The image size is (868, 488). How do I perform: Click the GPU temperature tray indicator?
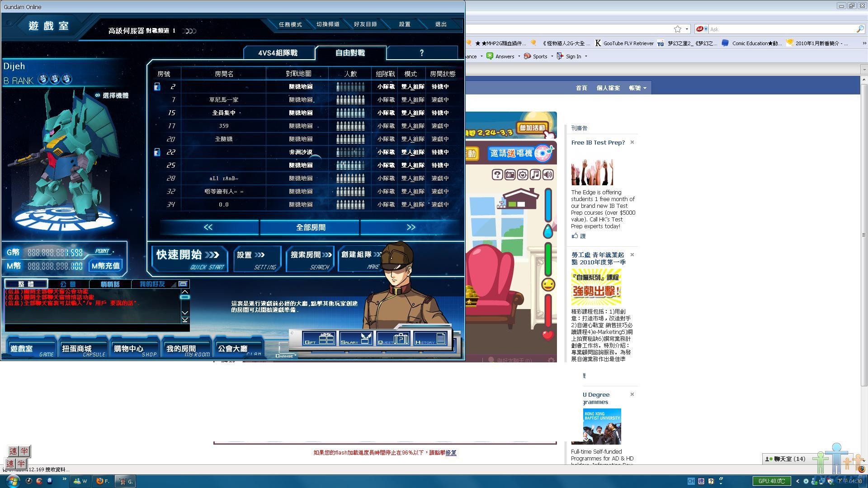click(x=771, y=481)
